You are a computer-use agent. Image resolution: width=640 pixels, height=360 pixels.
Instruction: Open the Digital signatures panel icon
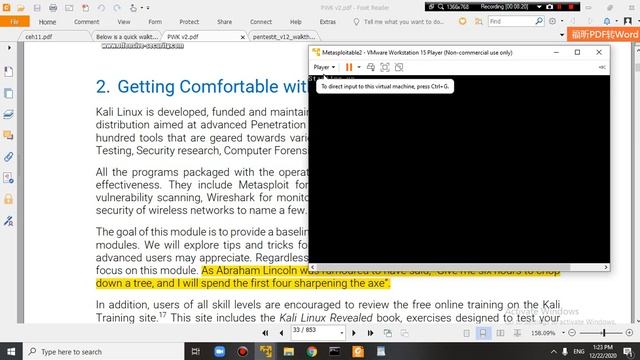tap(8, 221)
